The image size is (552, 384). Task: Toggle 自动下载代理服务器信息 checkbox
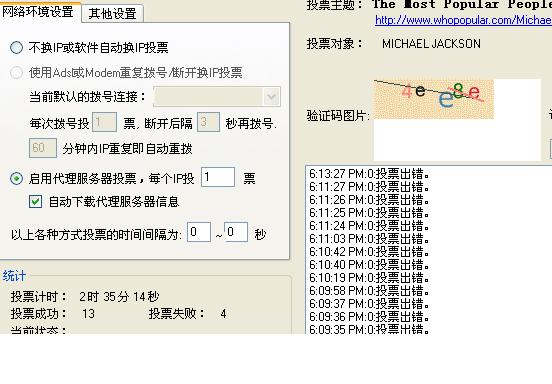(x=35, y=202)
